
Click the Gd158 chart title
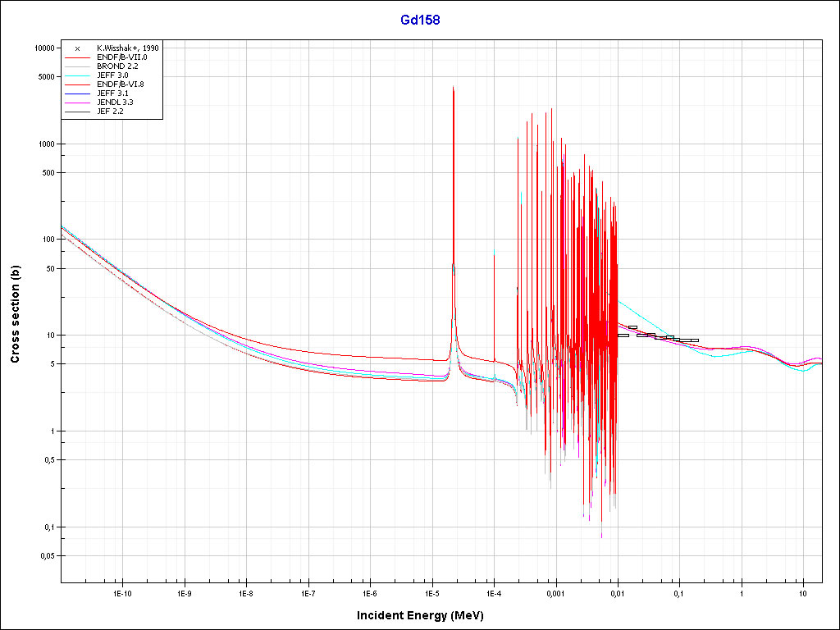click(x=419, y=20)
